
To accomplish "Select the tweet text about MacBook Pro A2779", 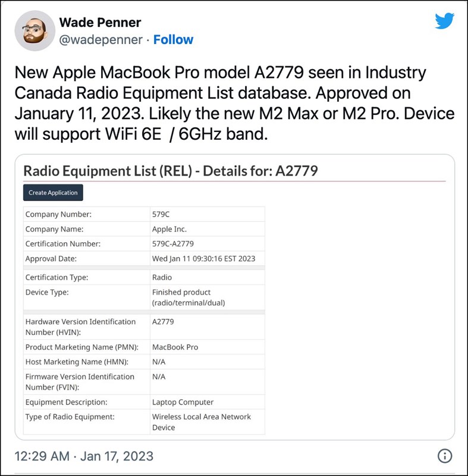I will coord(234,103).
